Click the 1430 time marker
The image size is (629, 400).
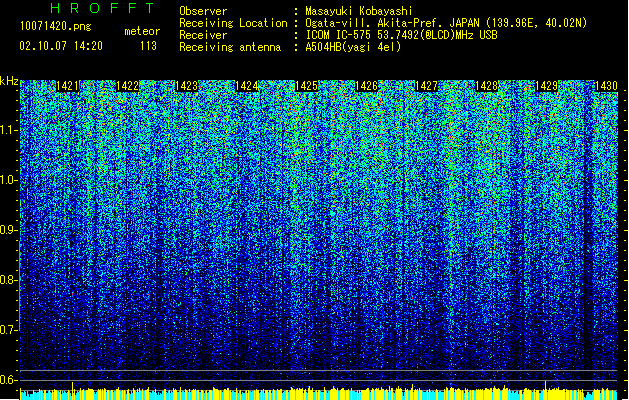[606, 86]
